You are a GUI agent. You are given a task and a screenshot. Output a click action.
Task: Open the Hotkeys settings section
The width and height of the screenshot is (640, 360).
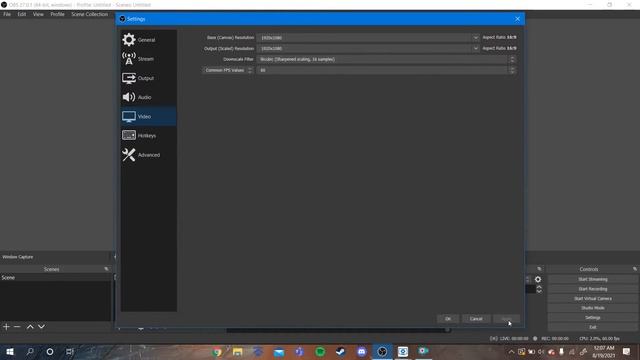coord(149,136)
